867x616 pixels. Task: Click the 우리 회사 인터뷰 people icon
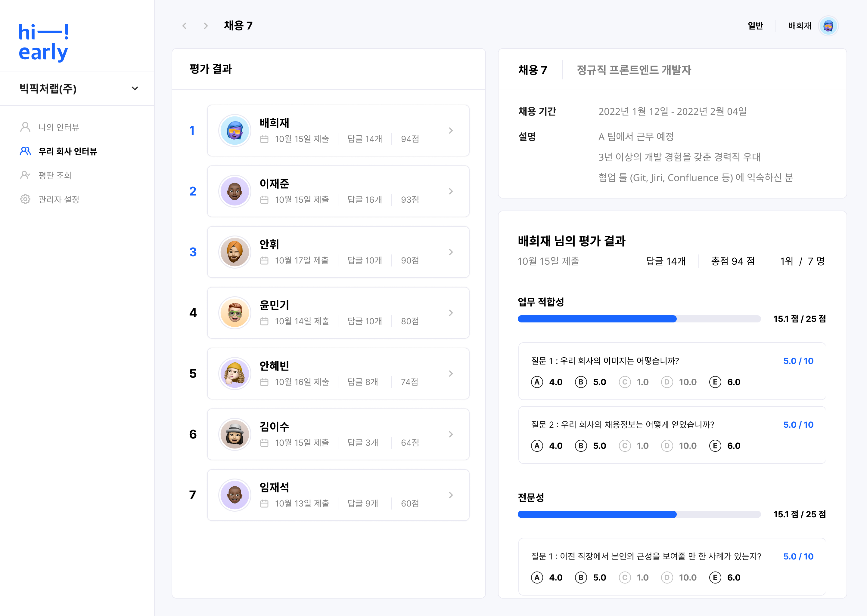pyautogui.click(x=25, y=151)
